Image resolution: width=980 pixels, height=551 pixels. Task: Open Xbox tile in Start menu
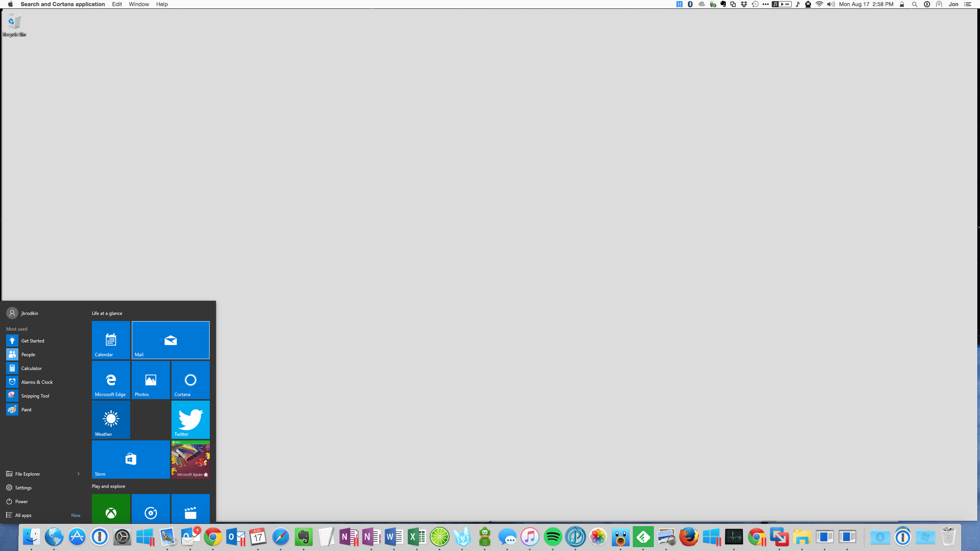111,509
